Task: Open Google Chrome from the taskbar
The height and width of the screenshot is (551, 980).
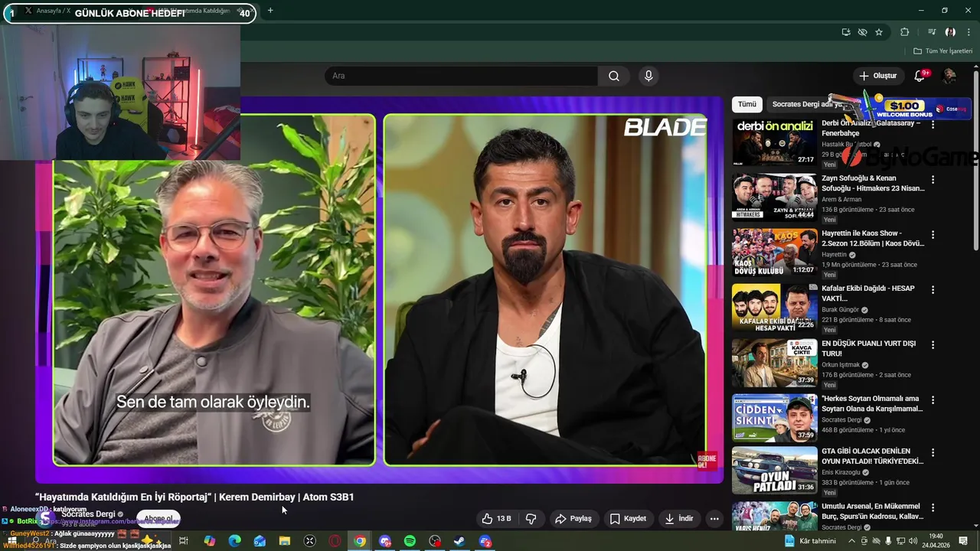Action: [x=360, y=541]
